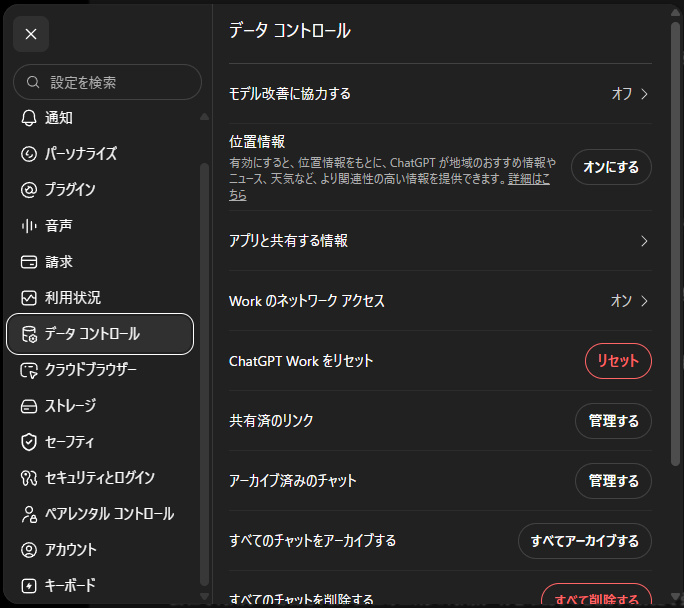
Task: Click the 請求 card icon
Action: click(x=29, y=262)
